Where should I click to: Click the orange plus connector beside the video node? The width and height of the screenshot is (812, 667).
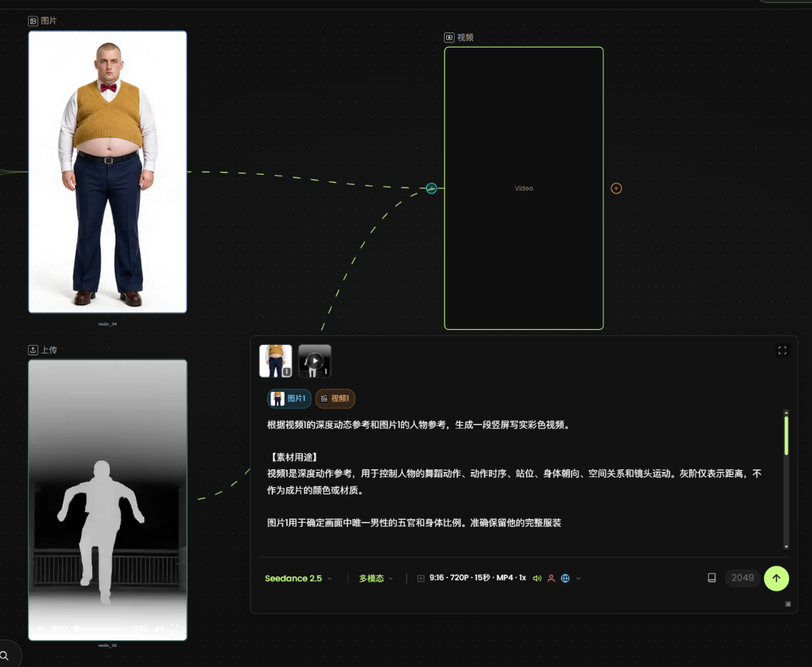coord(616,188)
